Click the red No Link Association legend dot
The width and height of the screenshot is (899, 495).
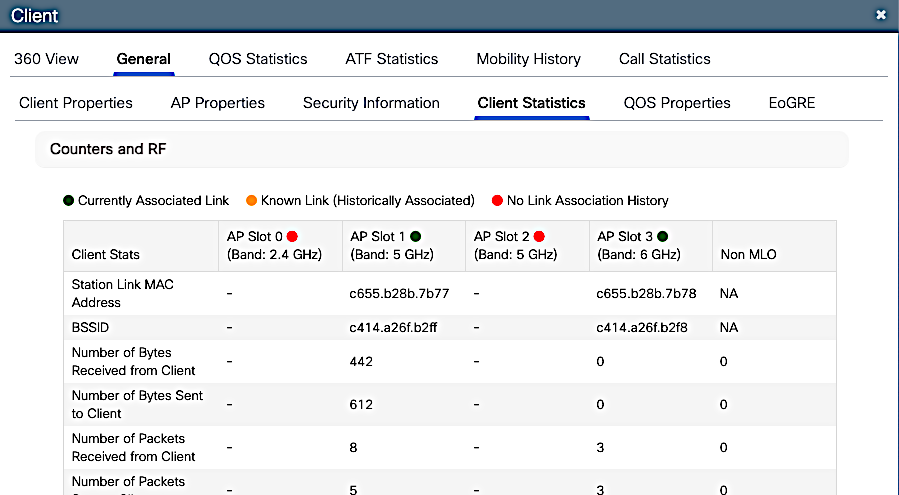[497, 201]
